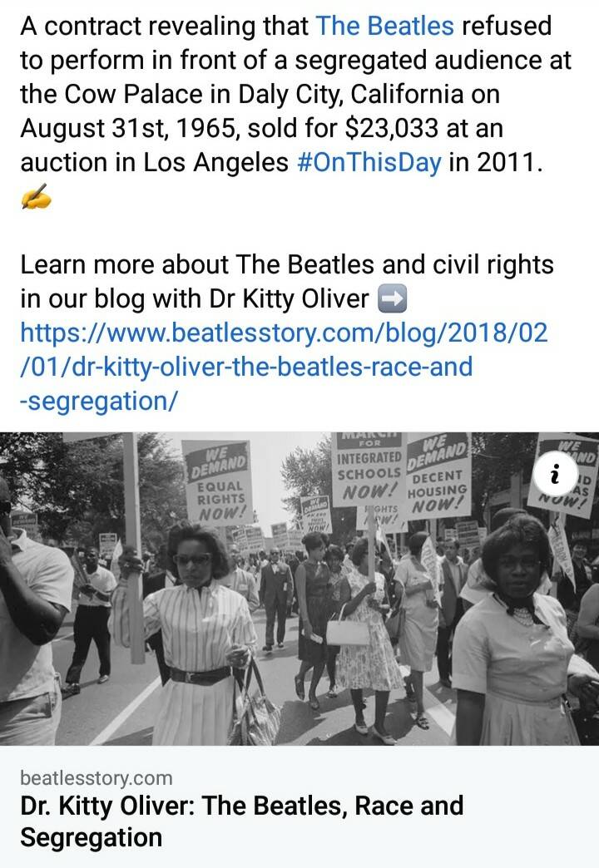This screenshot has width=599, height=868.
Task: Open the beatlesstory.com blog URL
Action: click(284, 367)
